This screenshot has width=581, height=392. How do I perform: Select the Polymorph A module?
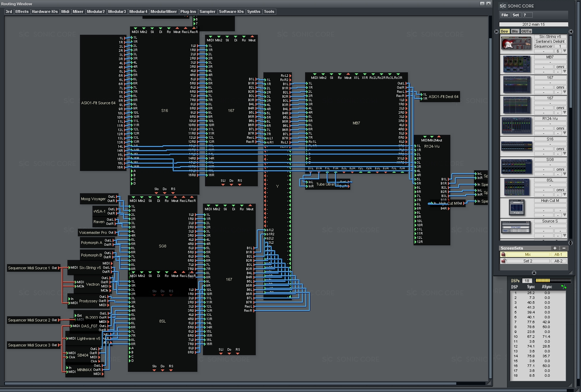pos(97,243)
